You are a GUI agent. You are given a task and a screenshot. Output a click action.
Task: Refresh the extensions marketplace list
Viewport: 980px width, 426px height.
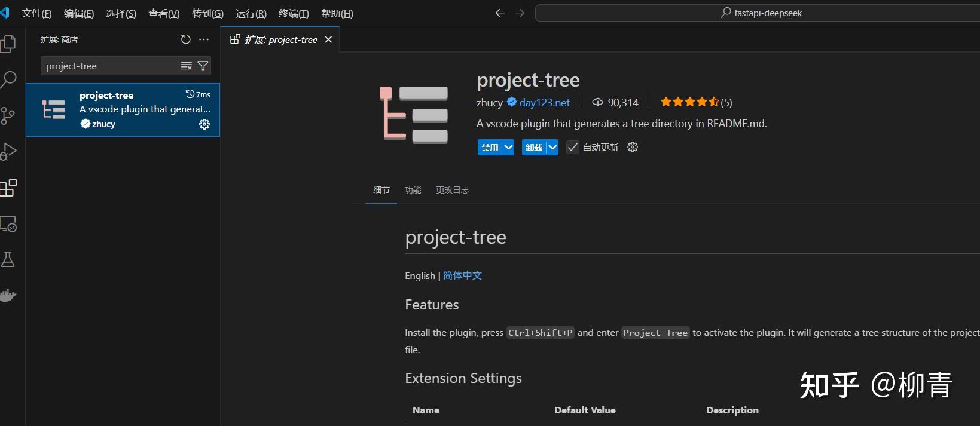(186, 39)
